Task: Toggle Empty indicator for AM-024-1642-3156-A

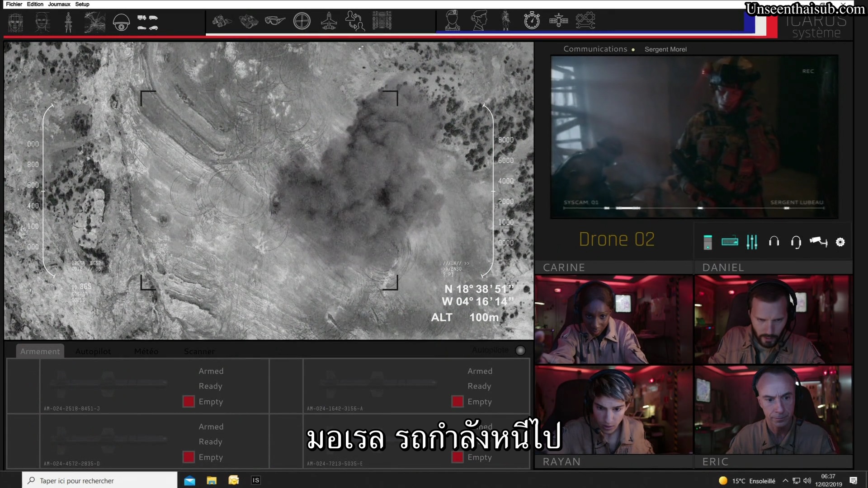Action: click(458, 401)
